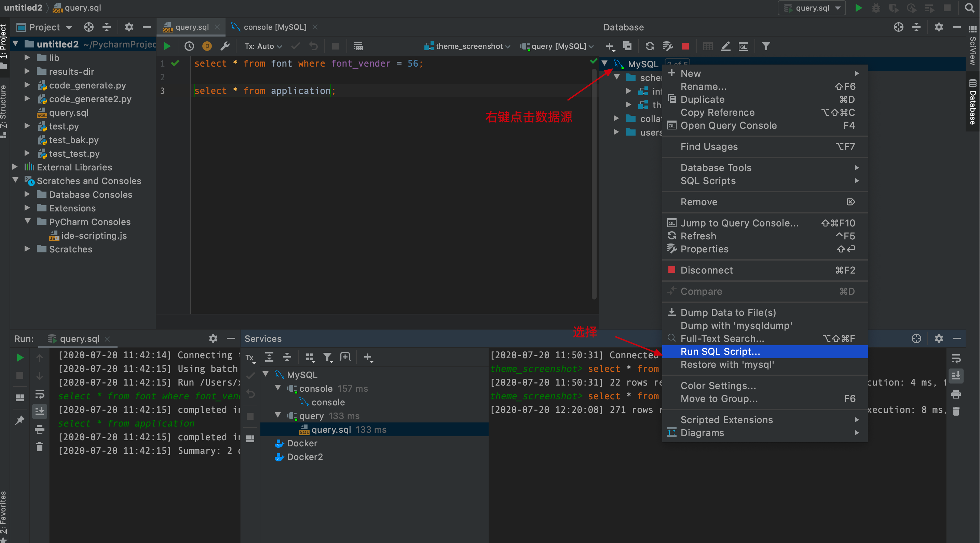
Task: Toggle the Database tool window stripe button
Action: (972, 102)
